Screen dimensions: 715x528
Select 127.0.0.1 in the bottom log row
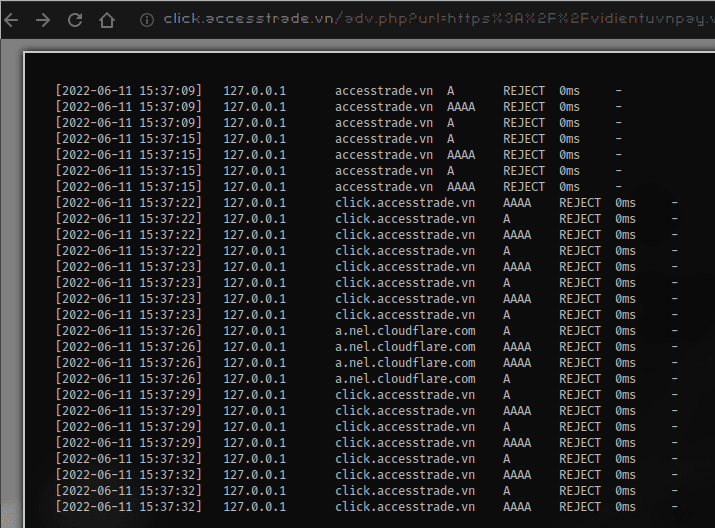[x=254, y=507]
